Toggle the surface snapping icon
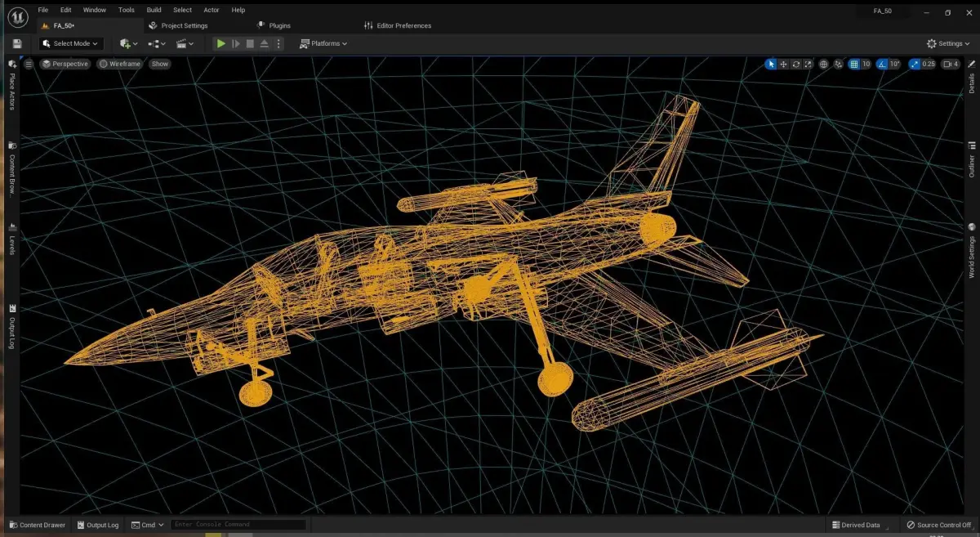 pyautogui.click(x=839, y=64)
